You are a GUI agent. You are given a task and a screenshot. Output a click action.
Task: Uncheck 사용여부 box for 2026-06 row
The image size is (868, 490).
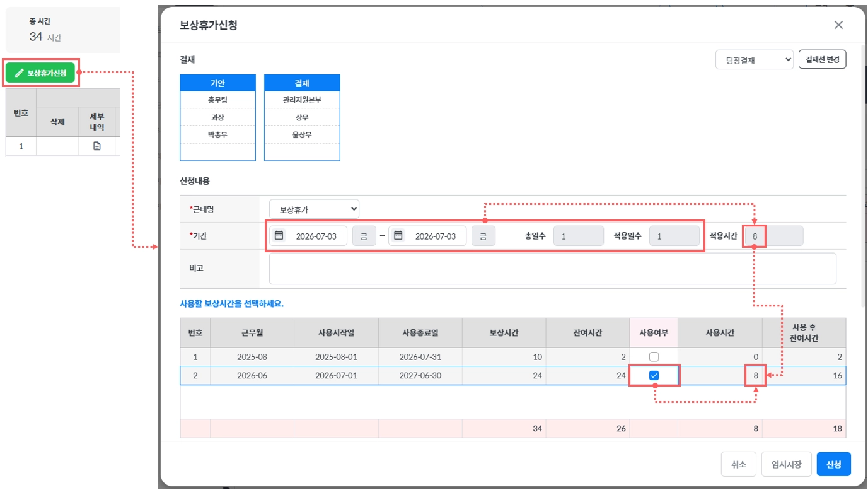654,376
